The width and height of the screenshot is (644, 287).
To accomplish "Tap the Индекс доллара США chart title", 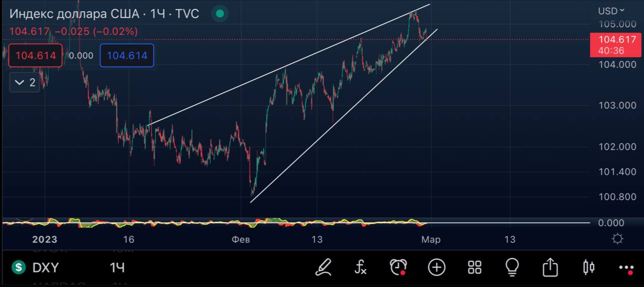I will [104, 14].
